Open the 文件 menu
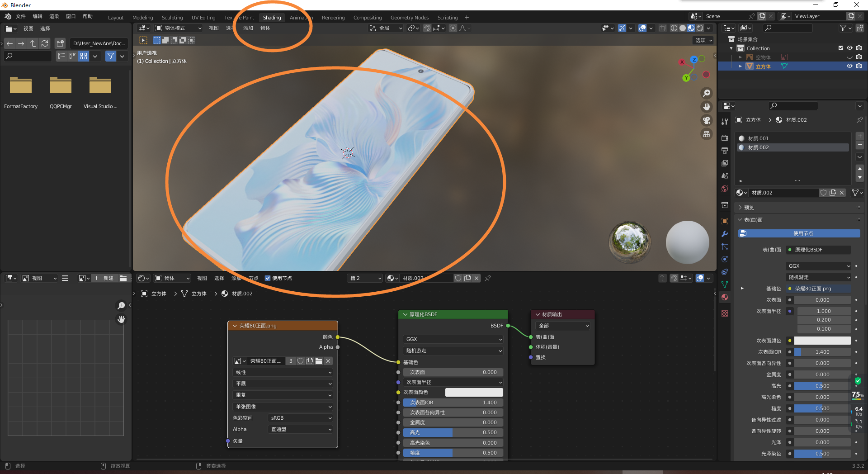 (21, 16)
